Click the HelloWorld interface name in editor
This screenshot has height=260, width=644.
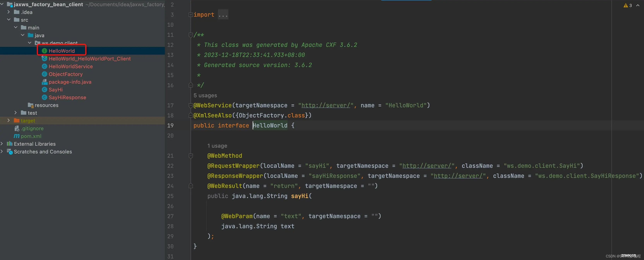coord(270,126)
